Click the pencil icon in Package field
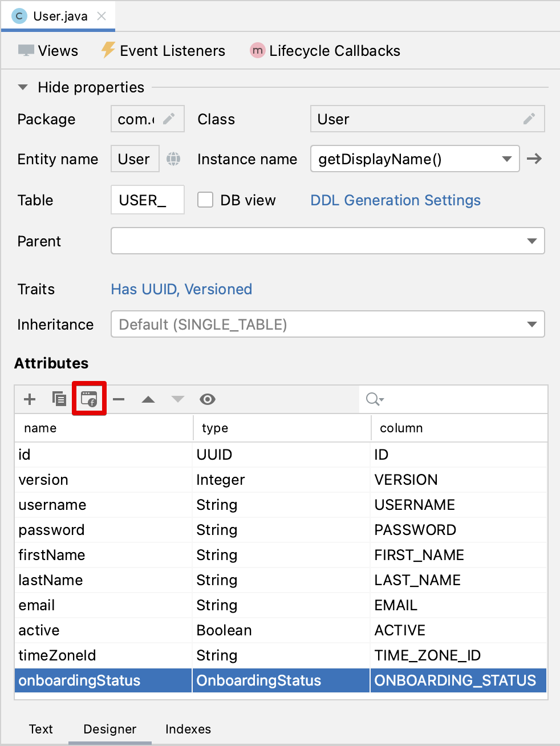Screen dimensions: 560x746 [x=169, y=119]
